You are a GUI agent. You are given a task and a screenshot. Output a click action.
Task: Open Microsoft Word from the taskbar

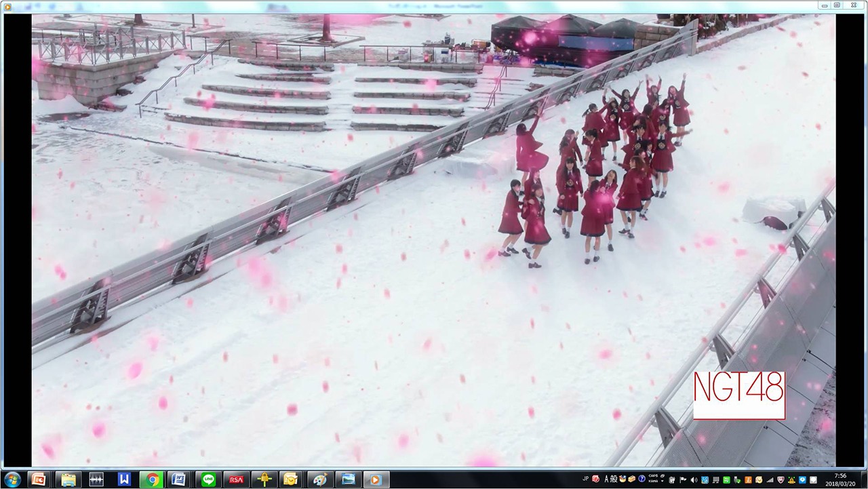point(180,480)
